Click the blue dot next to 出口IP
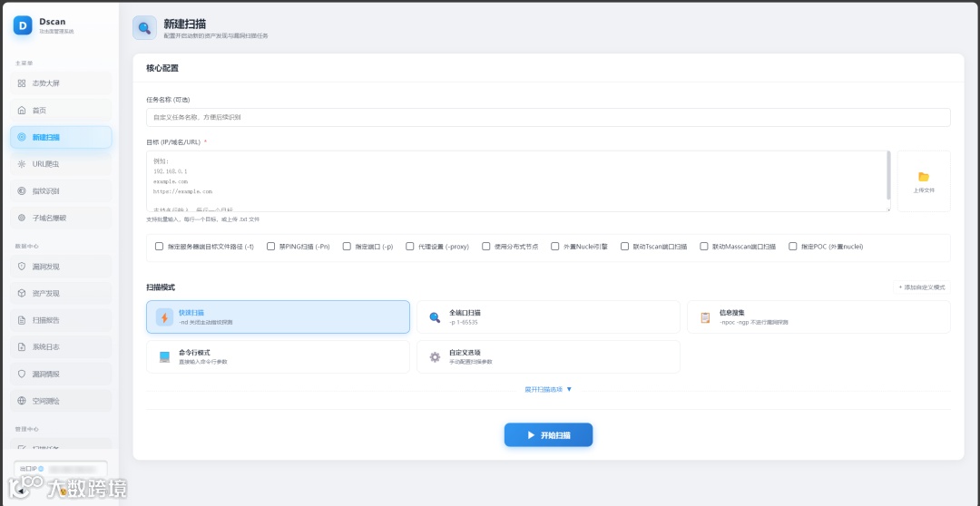The width and height of the screenshot is (980, 506). coord(41,469)
